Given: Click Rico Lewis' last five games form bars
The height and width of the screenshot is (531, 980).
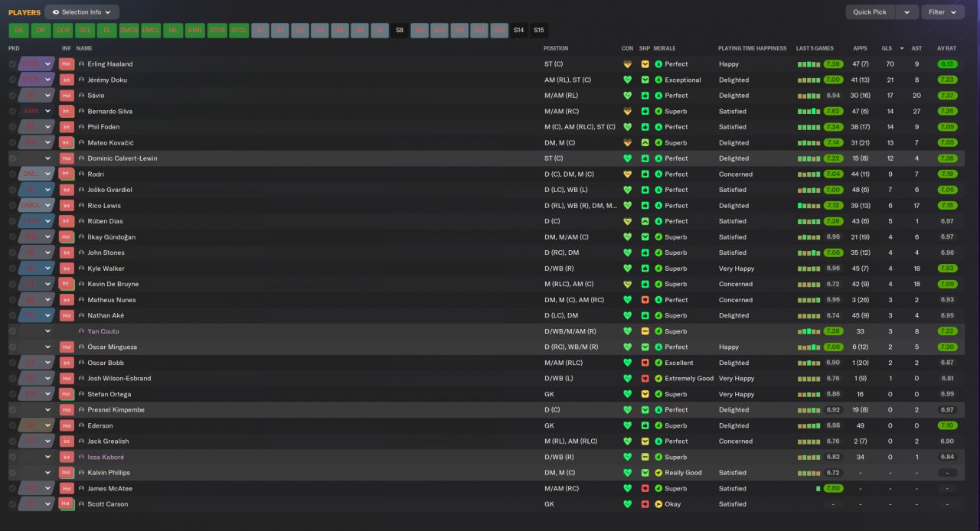Looking at the screenshot, I should pos(808,206).
